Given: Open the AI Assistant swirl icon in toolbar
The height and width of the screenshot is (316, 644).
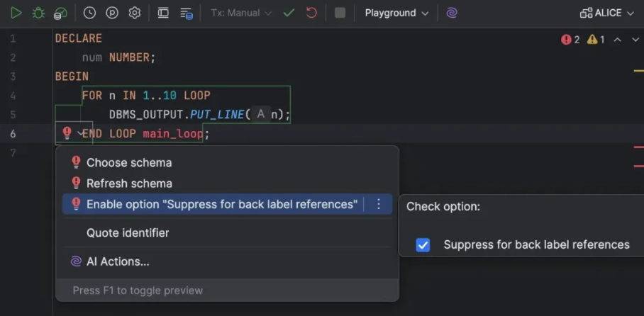Looking at the screenshot, I should click(x=452, y=13).
